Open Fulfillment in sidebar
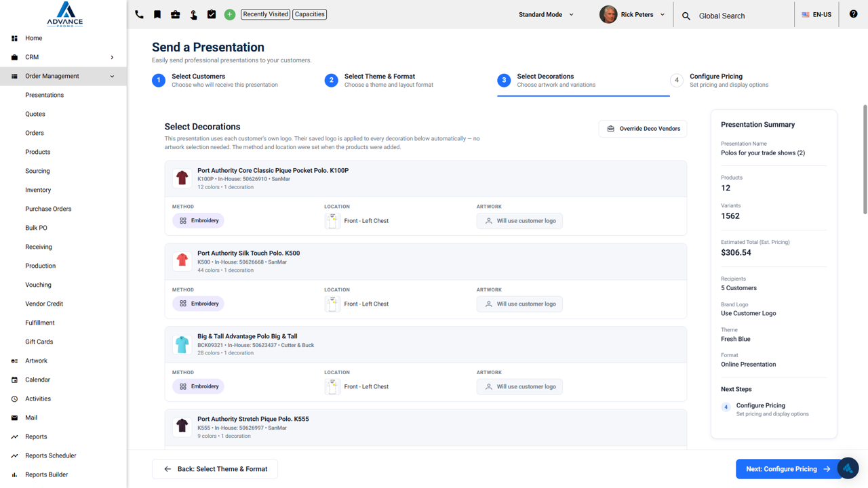868x488 pixels. [40, 323]
